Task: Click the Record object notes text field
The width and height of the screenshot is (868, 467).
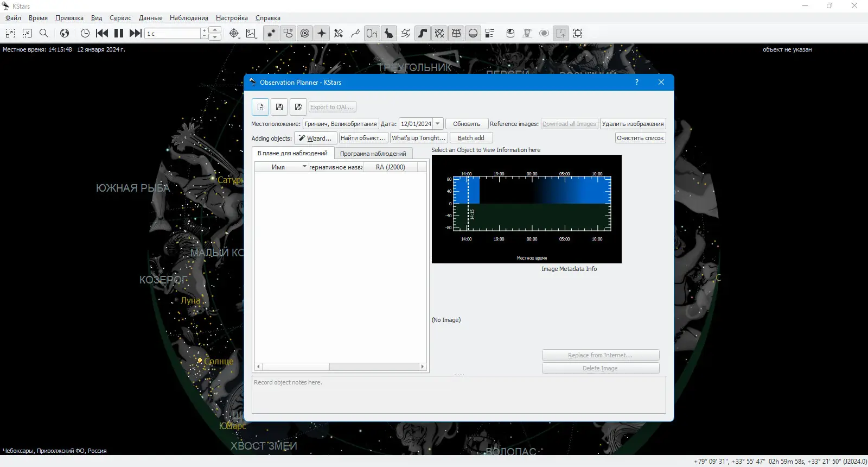Action: click(459, 395)
